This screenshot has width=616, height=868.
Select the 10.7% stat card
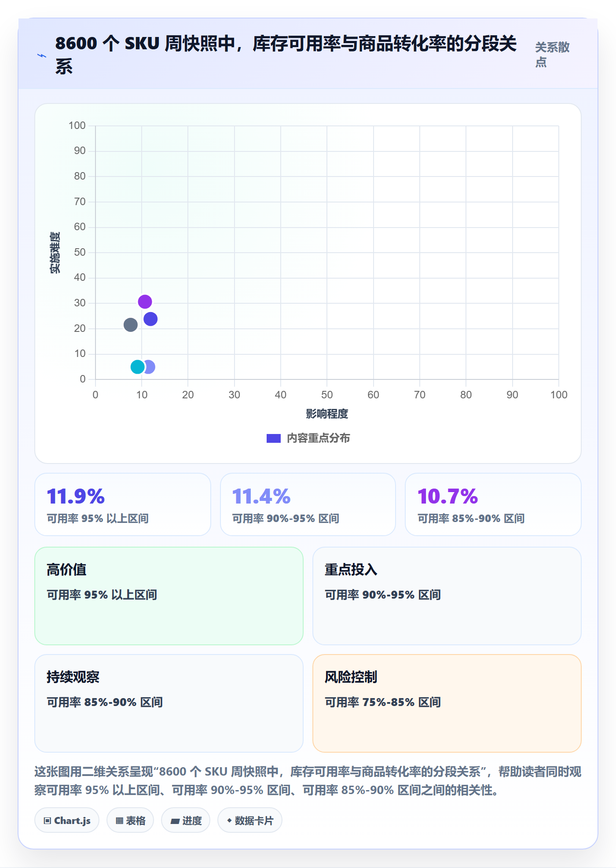(493, 504)
